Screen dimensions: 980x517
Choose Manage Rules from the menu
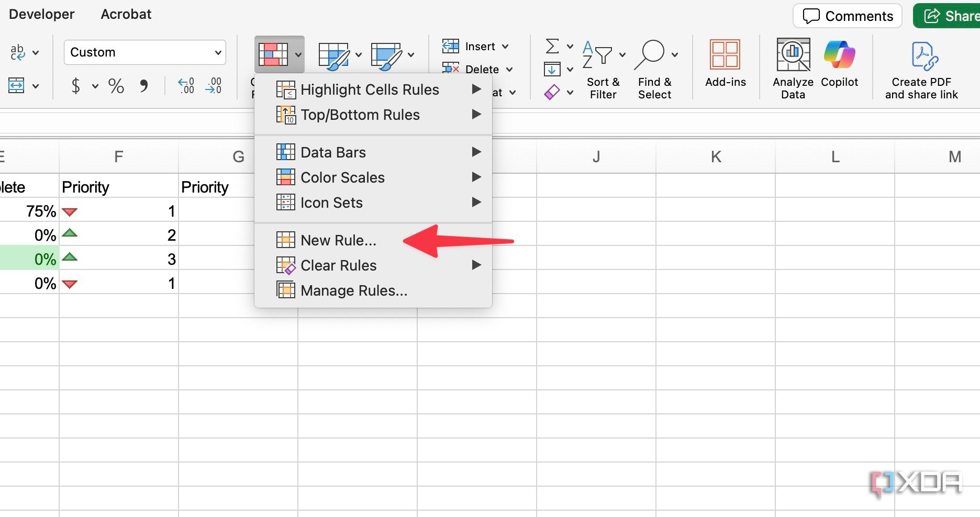(x=353, y=290)
